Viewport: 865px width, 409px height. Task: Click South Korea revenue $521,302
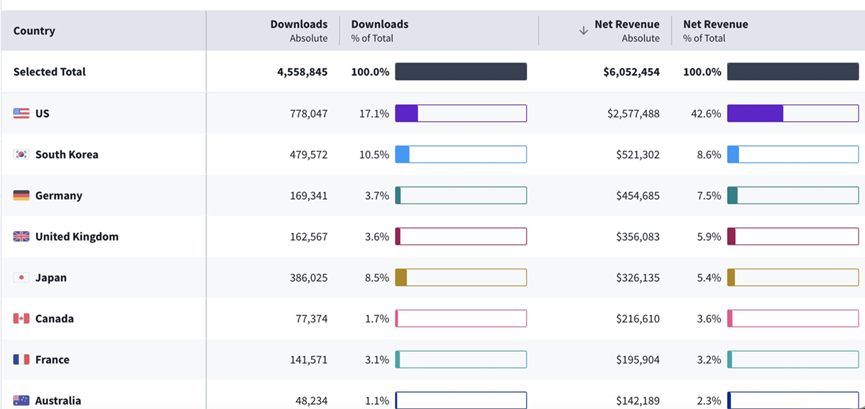pos(638,155)
